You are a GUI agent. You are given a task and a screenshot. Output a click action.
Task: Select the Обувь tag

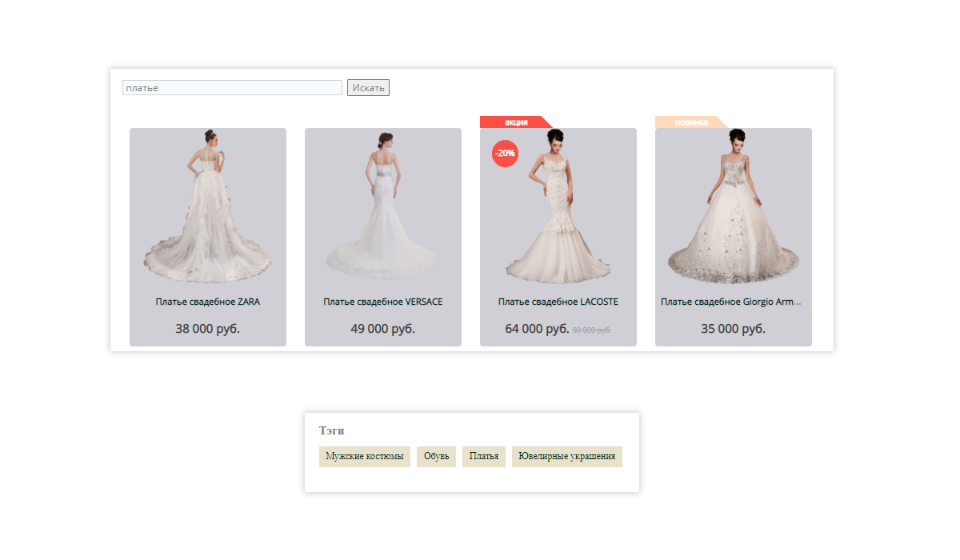[436, 457]
